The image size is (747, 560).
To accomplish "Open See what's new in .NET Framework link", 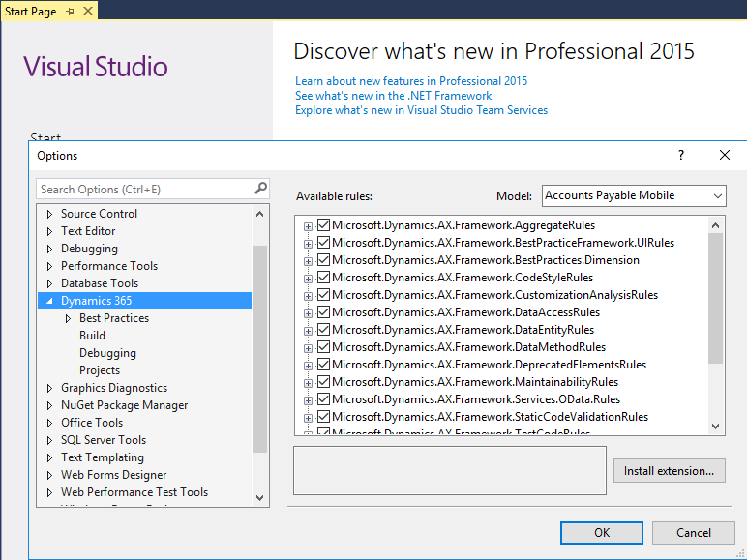I will [393, 95].
